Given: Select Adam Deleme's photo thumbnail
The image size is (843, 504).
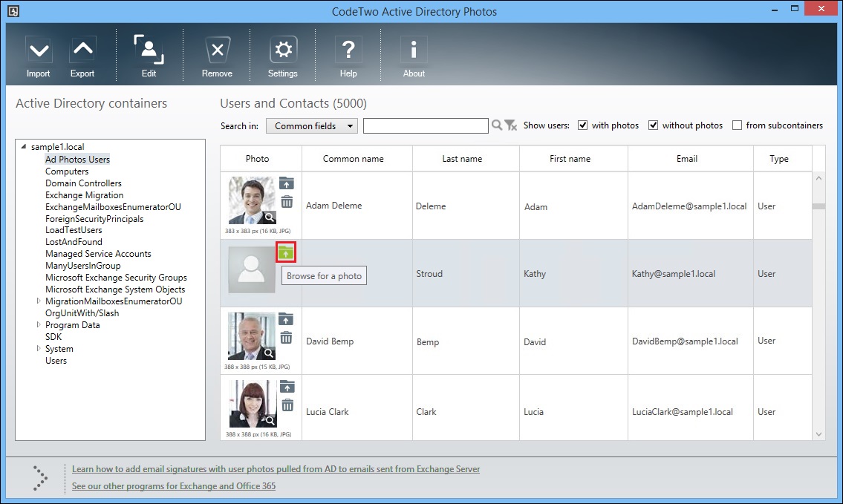Looking at the screenshot, I should (252, 200).
